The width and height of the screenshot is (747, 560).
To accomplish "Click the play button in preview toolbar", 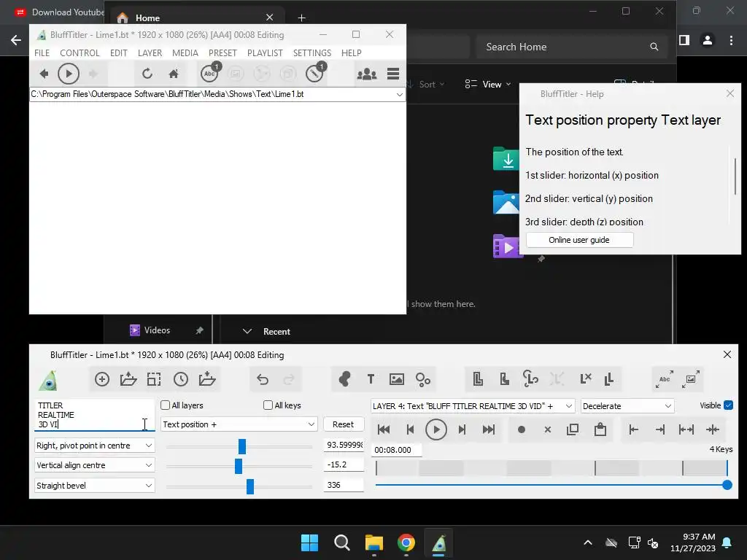I will [68, 74].
